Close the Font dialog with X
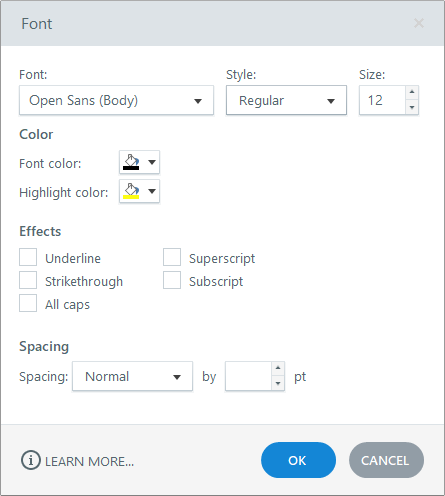Image resolution: width=445 pixels, height=496 pixels. click(x=419, y=23)
